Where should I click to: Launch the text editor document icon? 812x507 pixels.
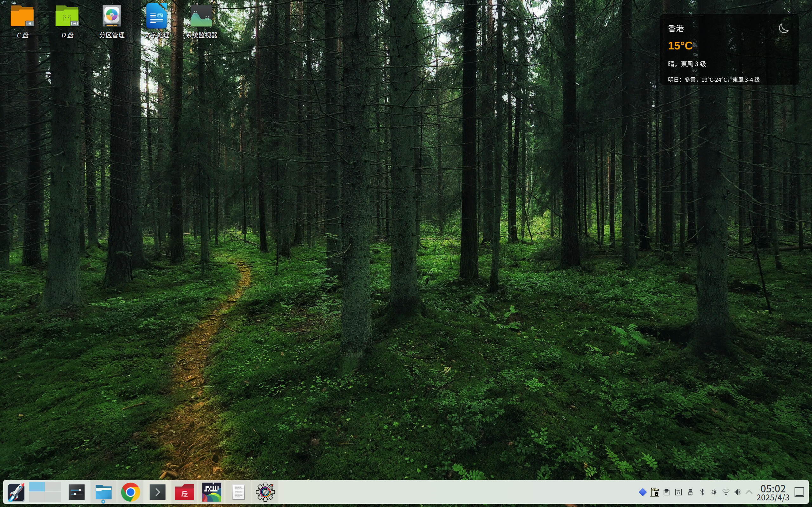238,492
